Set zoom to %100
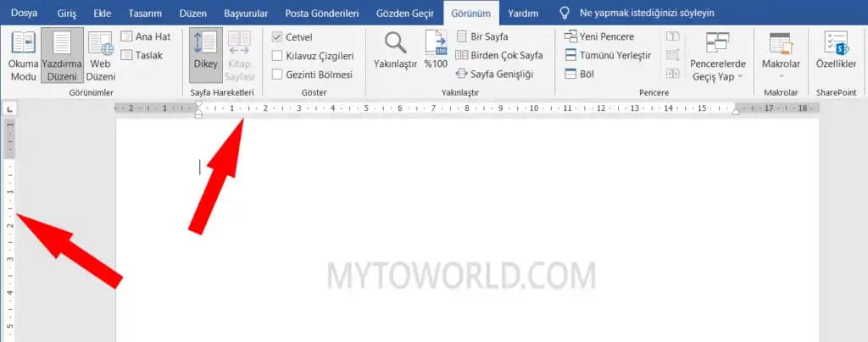 (436, 52)
